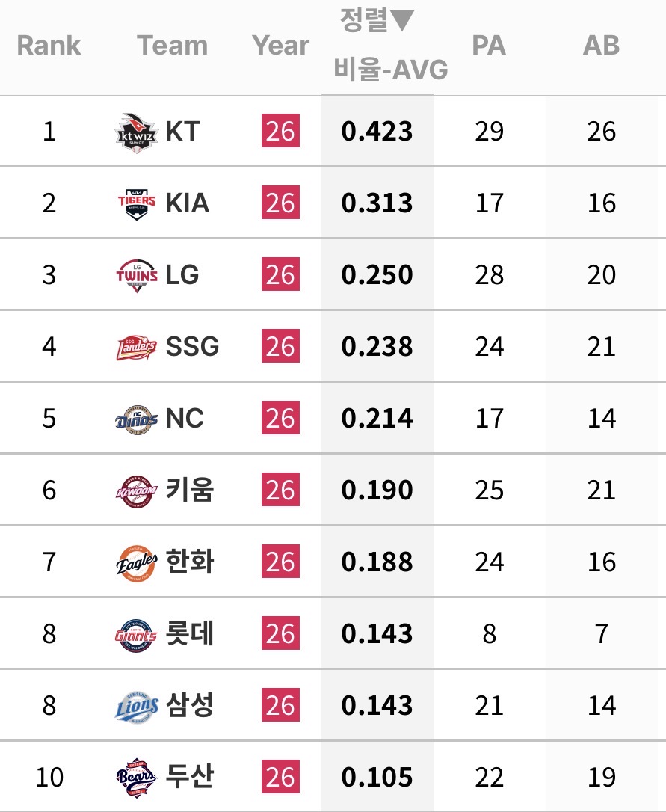Click the red 26 year badge for 삼성

281,705
